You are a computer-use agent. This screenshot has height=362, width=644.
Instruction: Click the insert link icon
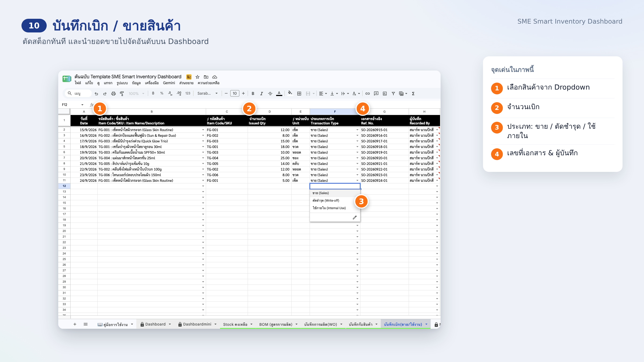[x=368, y=94]
